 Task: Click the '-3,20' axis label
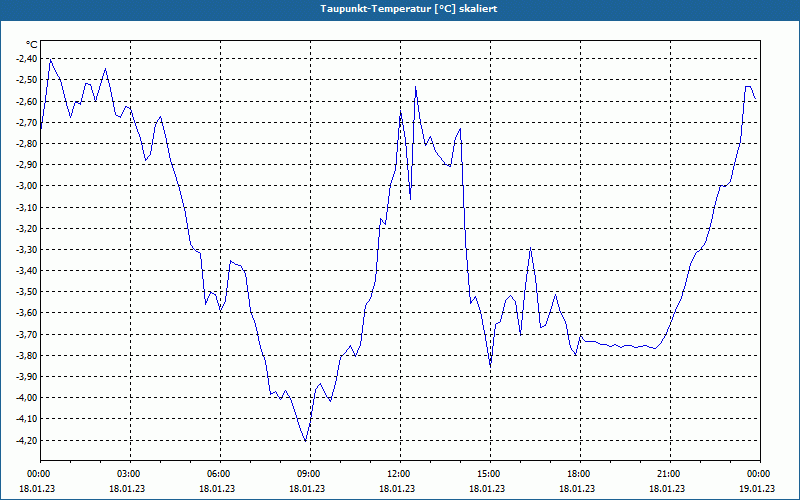[27, 228]
